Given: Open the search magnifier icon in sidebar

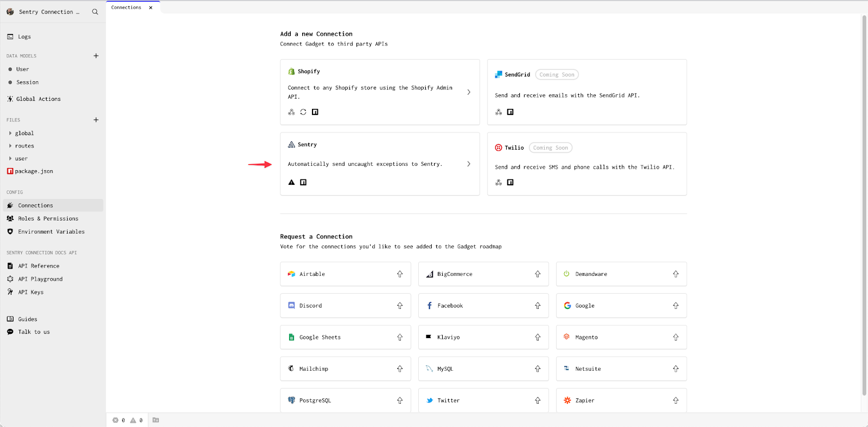Looking at the screenshot, I should tap(95, 12).
